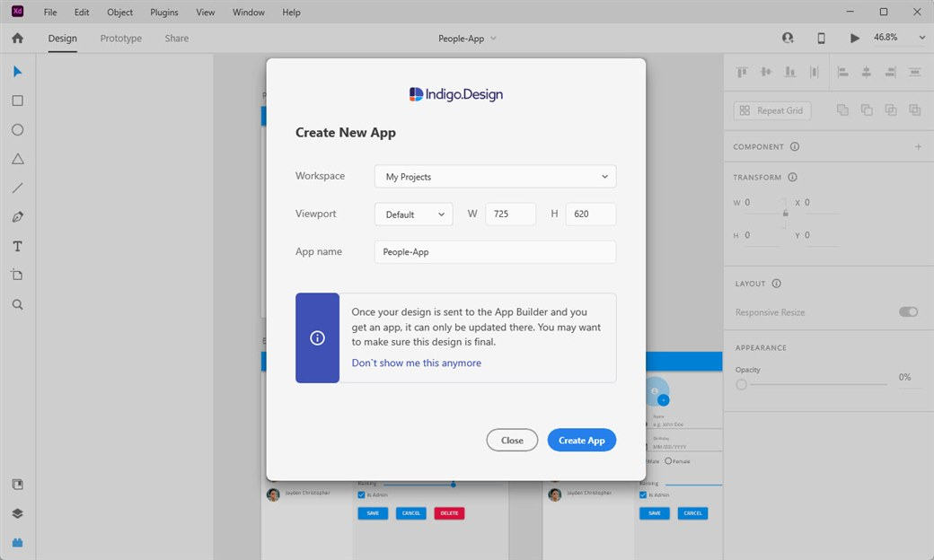Toggle the Responsive Resize switch
934x560 pixels.
point(908,311)
